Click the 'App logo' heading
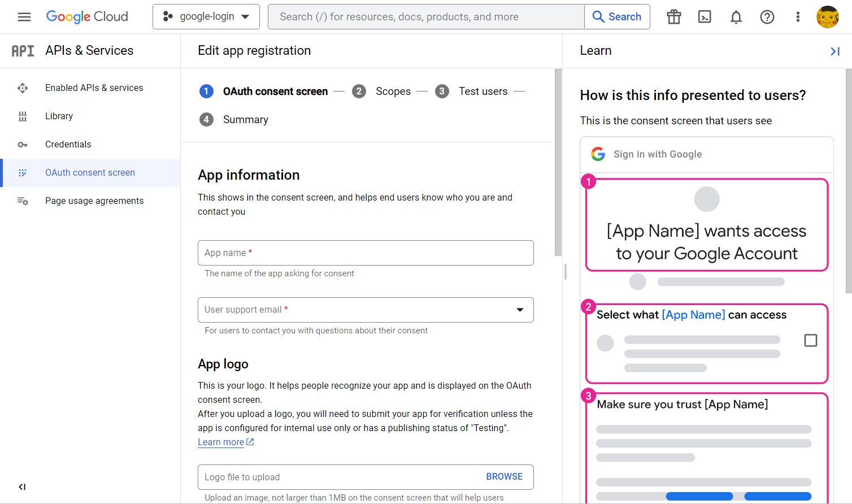The height and width of the screenshot is (504, 852). (223, 364)
